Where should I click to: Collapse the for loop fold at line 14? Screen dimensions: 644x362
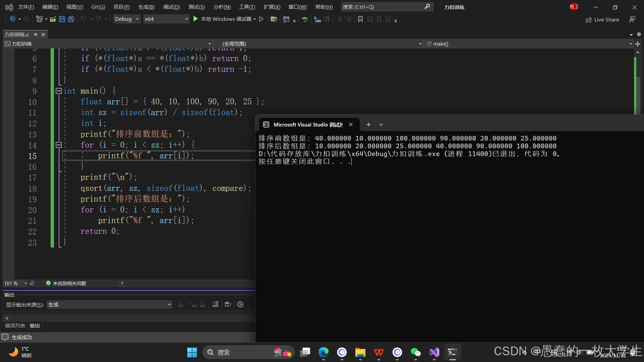(x=59, y=145)
